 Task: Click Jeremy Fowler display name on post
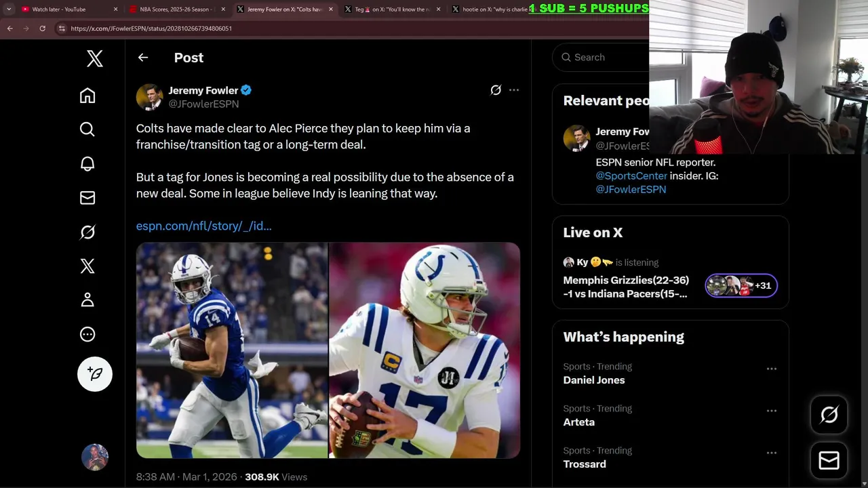(203, 90)
